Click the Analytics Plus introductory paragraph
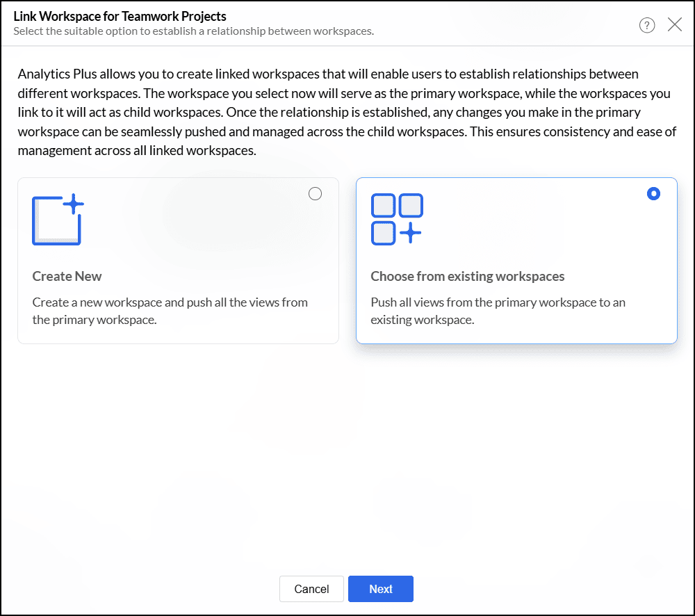Image resolution: width=695 pixels, height=616 pixels. pyautogui.click(x=347, y=112)
